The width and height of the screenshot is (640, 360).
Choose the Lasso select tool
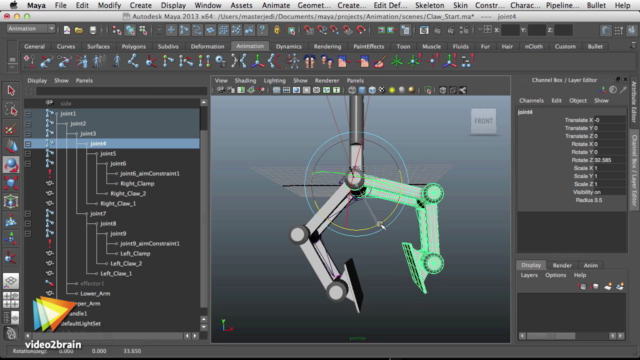[11, 109]
